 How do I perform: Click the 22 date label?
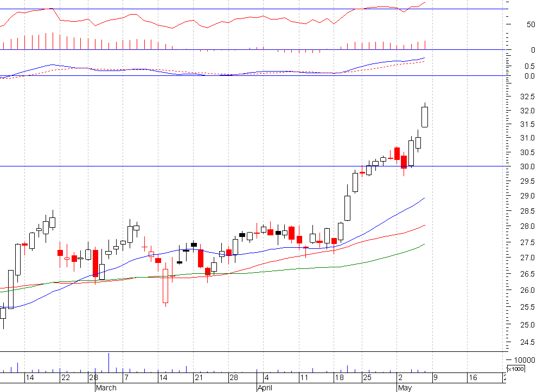[x=66, y=377]
